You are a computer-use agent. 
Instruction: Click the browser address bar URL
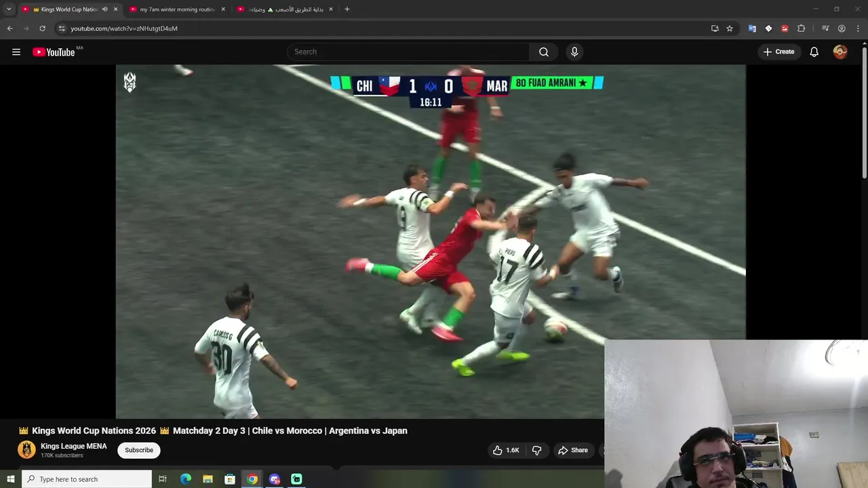124,28
